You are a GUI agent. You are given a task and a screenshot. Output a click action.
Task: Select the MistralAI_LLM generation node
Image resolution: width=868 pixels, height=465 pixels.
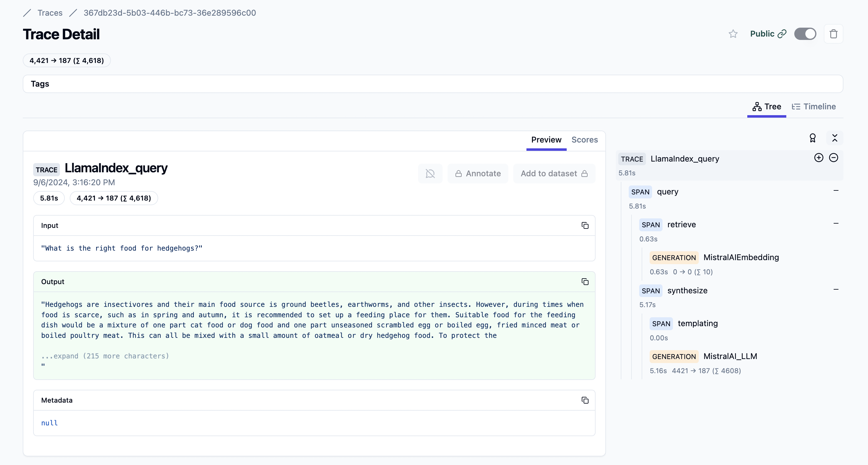click(730, 357)
